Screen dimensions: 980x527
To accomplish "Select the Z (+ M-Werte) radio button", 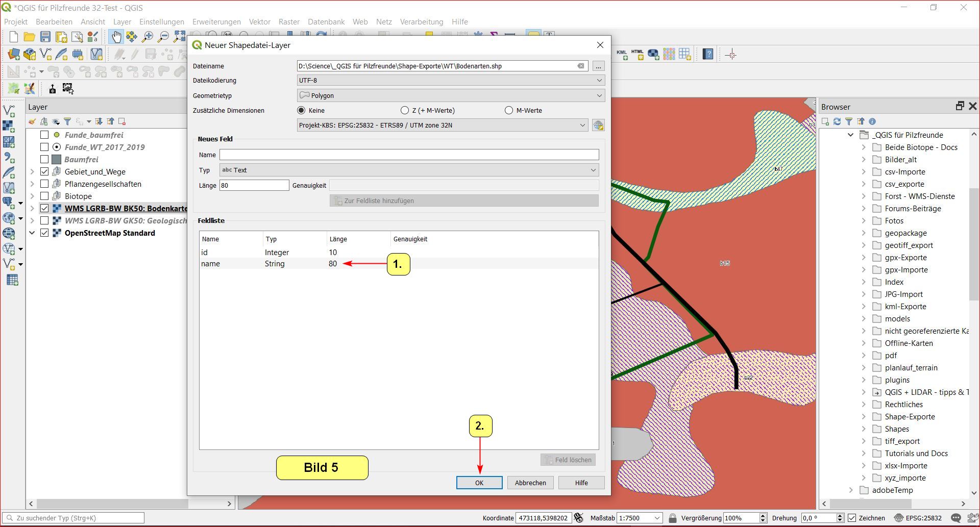I will 405,111.
